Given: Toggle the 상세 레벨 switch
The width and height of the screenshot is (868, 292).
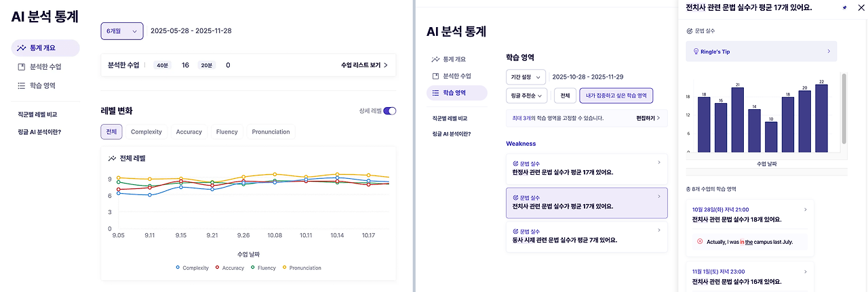Looking at the screenshot, I should 390,111.
